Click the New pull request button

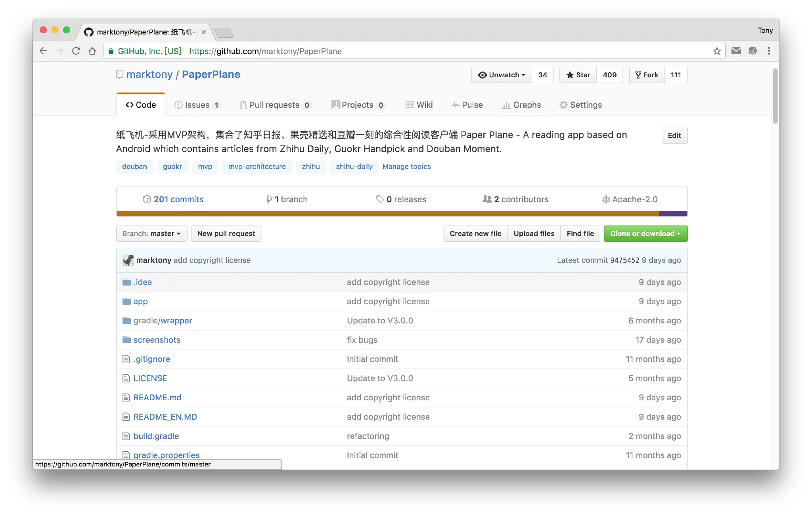pyautogui.click(x=226, y=234)
